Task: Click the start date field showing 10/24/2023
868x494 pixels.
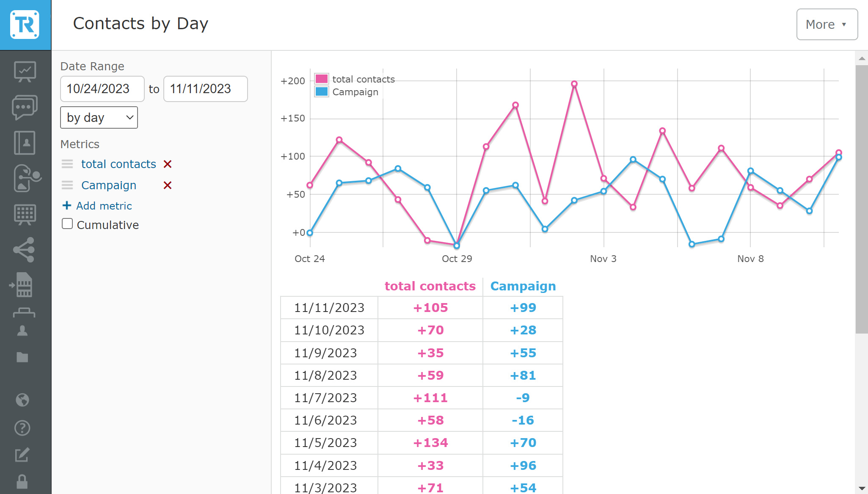Action: pyautogui.click(x=102, y=89)
